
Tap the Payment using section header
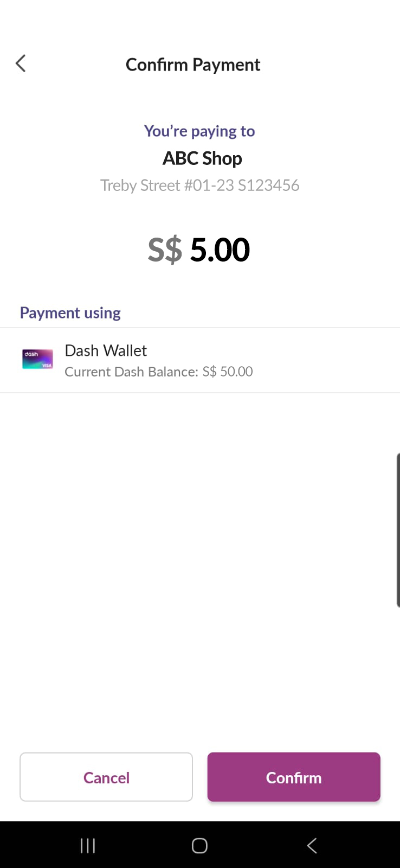tap(70, 313)
